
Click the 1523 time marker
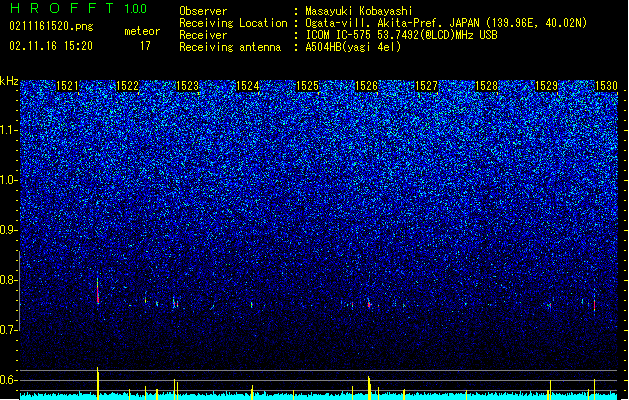187,86
